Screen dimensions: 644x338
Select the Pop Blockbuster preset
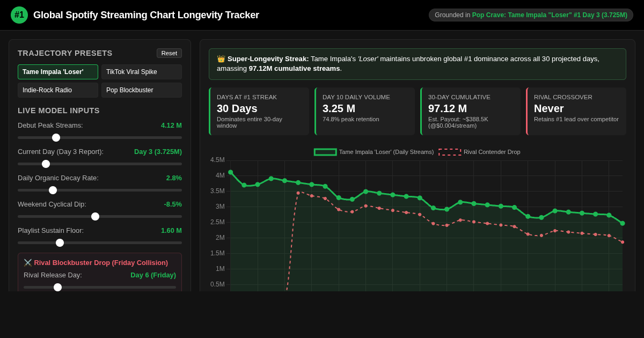point(142,90)
